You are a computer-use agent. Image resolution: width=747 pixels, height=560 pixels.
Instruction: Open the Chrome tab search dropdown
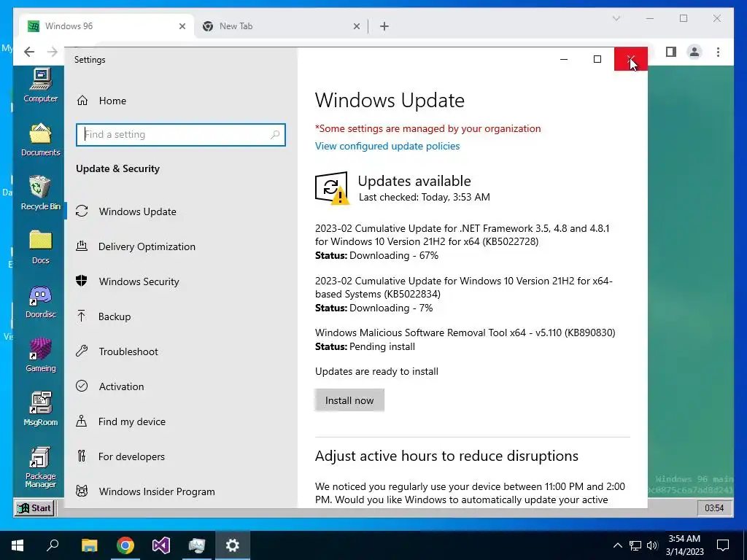[616, 18]
